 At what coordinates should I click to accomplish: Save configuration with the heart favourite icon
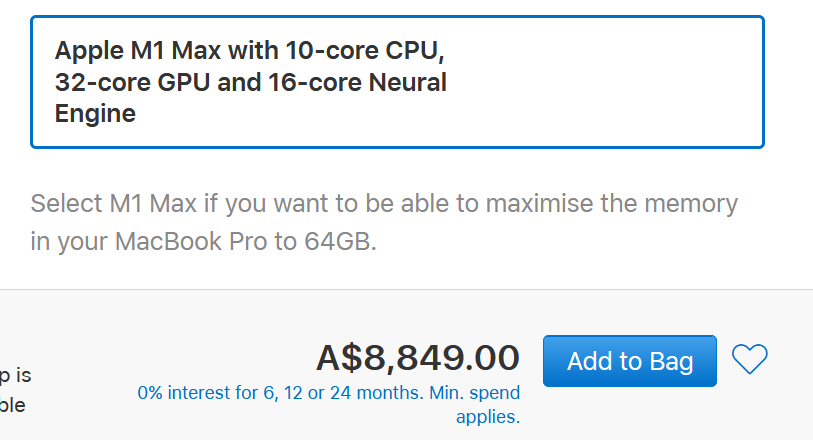749,359
